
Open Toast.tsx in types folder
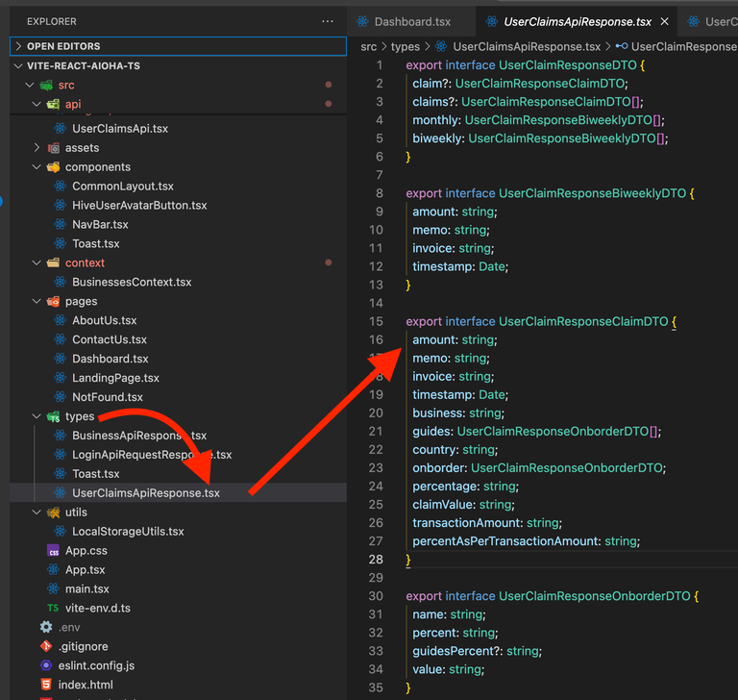[95, 474]
